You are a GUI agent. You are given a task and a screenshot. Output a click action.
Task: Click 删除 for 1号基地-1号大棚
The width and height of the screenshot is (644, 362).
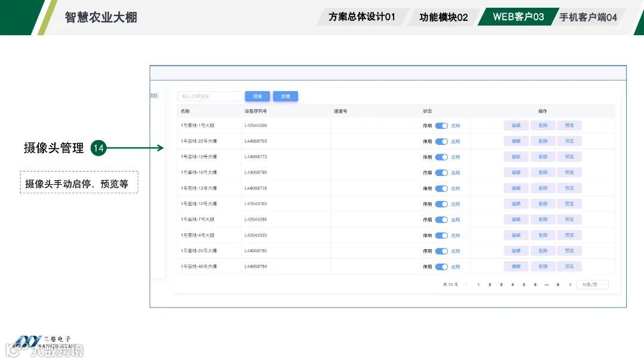click(543, 125)
